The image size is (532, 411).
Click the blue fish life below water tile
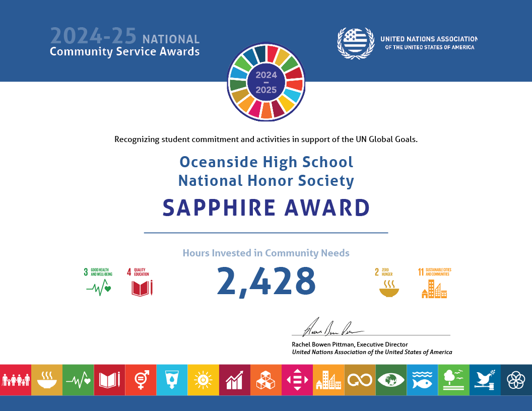[x=422, y=380]
